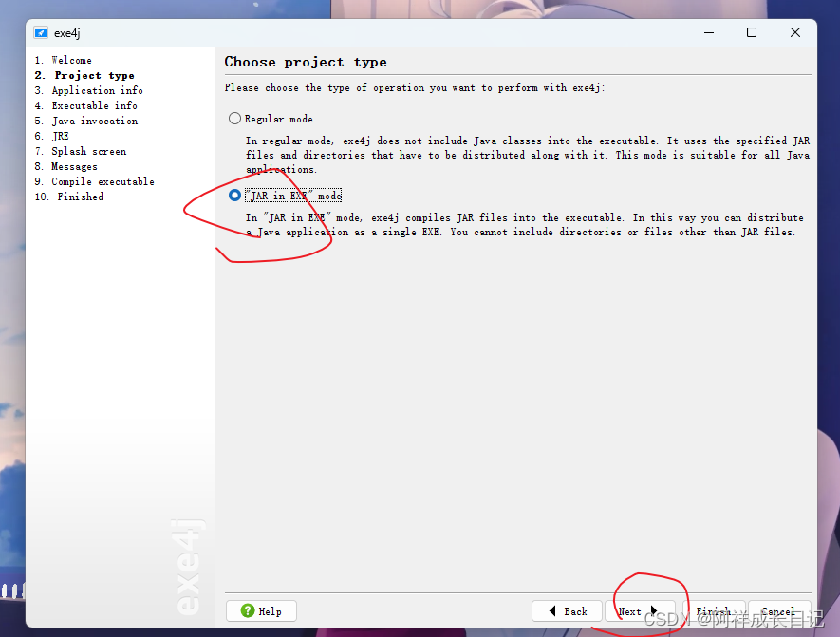Click the "Please choose the type of operation" text
The height and width of the screenshot is (637, 840).
pyautogui.click(x=415, y=88)
